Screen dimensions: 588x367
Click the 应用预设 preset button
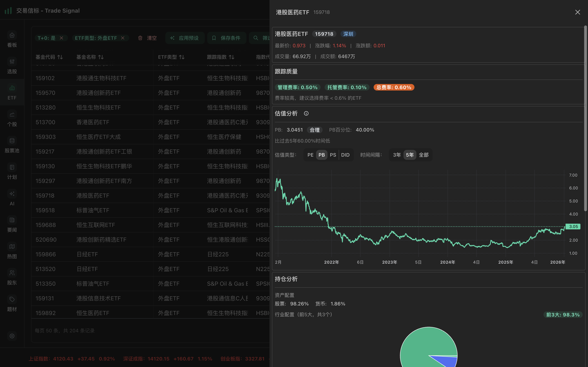pos(185,38)
